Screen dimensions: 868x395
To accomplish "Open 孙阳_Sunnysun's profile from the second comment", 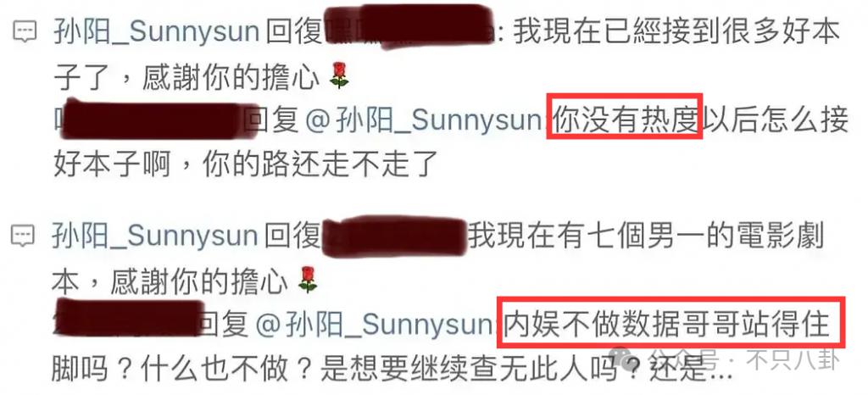I will (155, 236).
